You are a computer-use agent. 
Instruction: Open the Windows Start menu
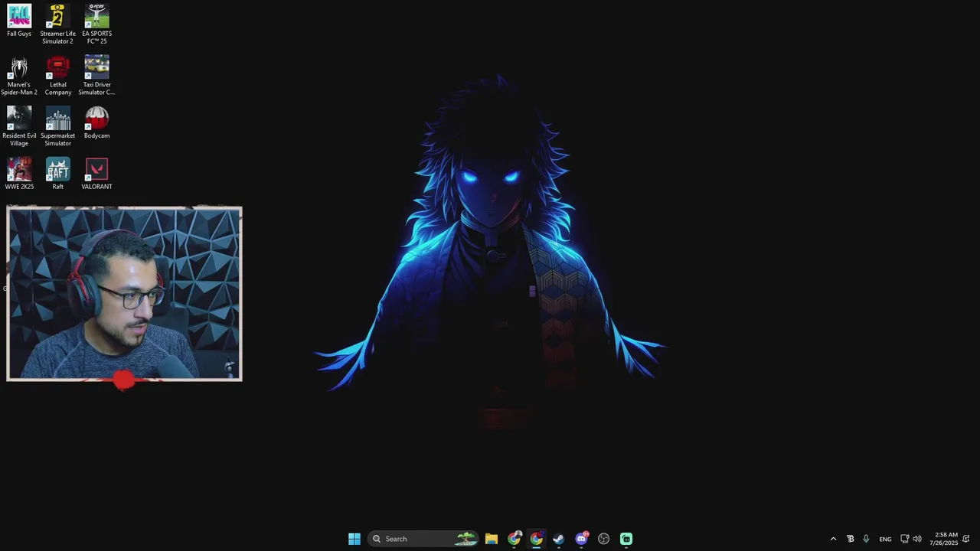click(354, 539)
